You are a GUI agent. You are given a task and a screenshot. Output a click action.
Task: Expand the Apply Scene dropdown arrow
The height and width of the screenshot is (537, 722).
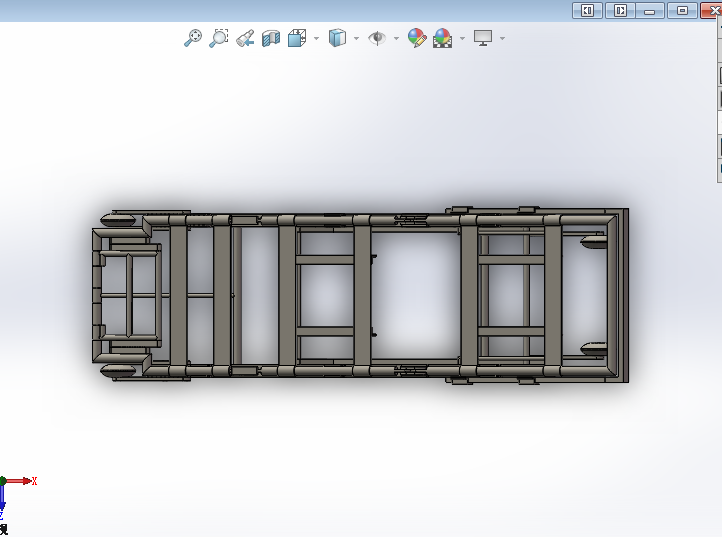[x=462, y=38]
